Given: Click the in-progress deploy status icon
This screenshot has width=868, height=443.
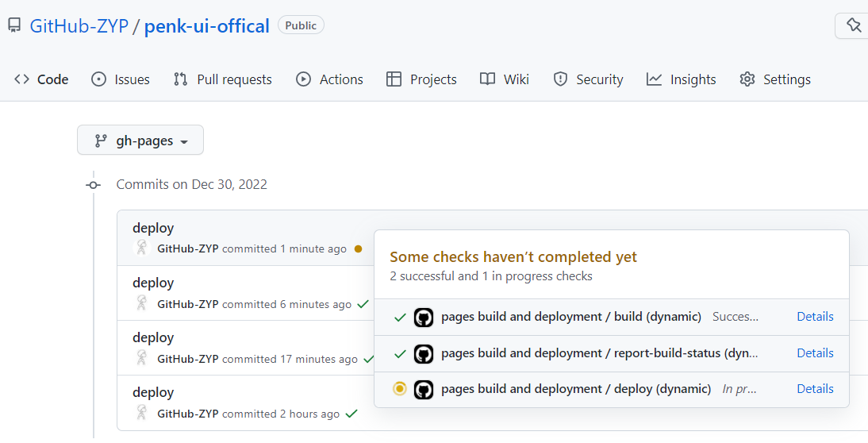Looking at the screenshot, I should pyautogui.click(x=400, y=389).
